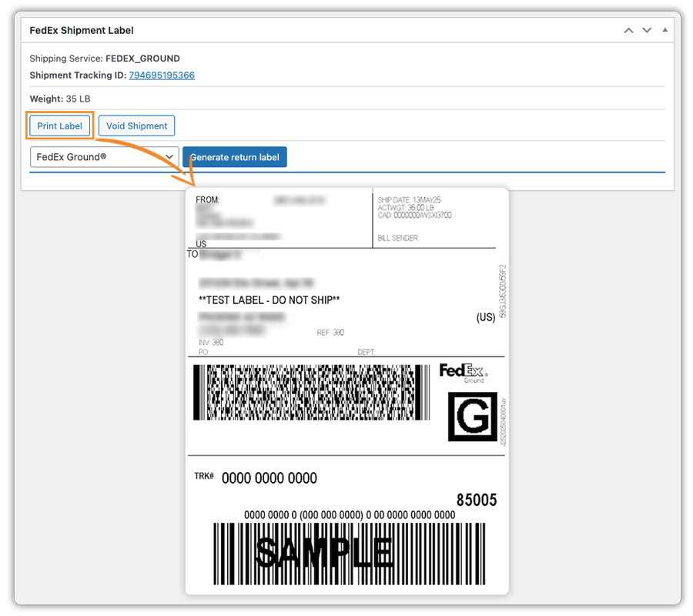693x616 pixels.
Task: Move the FedEx Shipment Label panel down
Action: pos(647,29)
